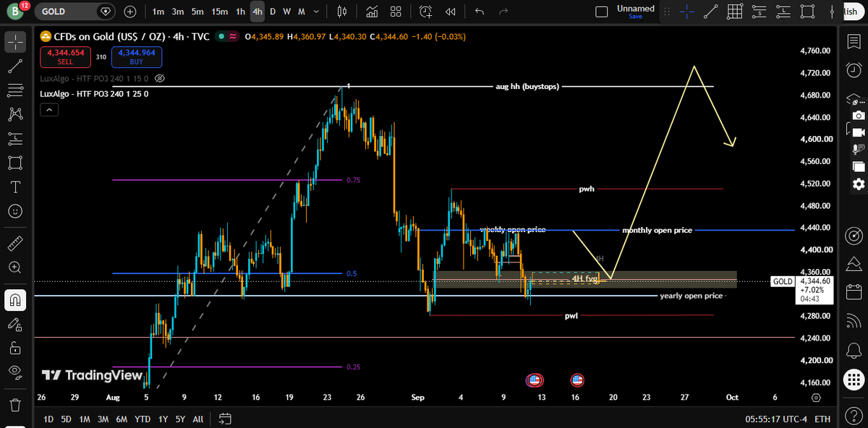The image size is (868, 428).
Task: Collapse the indicator legend with the chevron
Action: [x=48, y=110]
